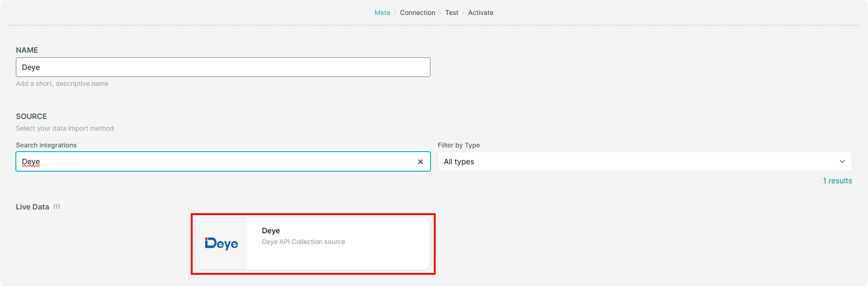Viewport: 868px width, 286px height.
Task: Click the 'Add a short, descriptive name' hint
Action: 62,84
